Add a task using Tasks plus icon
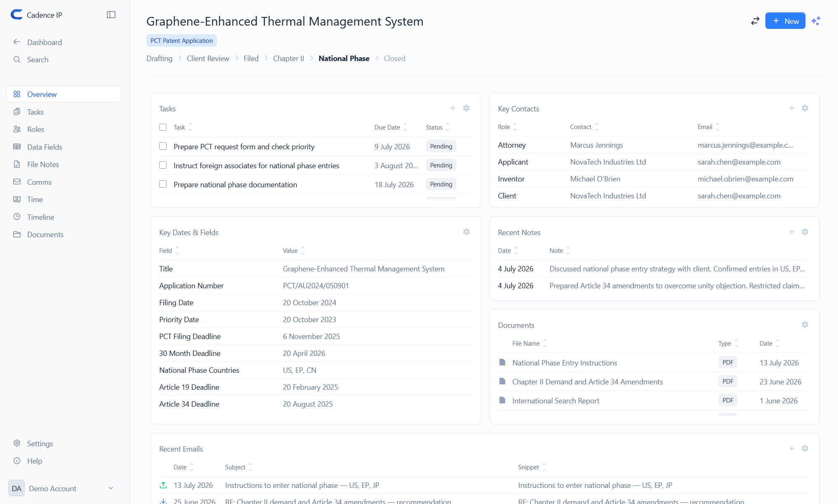838x504 pixels. tap(453, 108)
